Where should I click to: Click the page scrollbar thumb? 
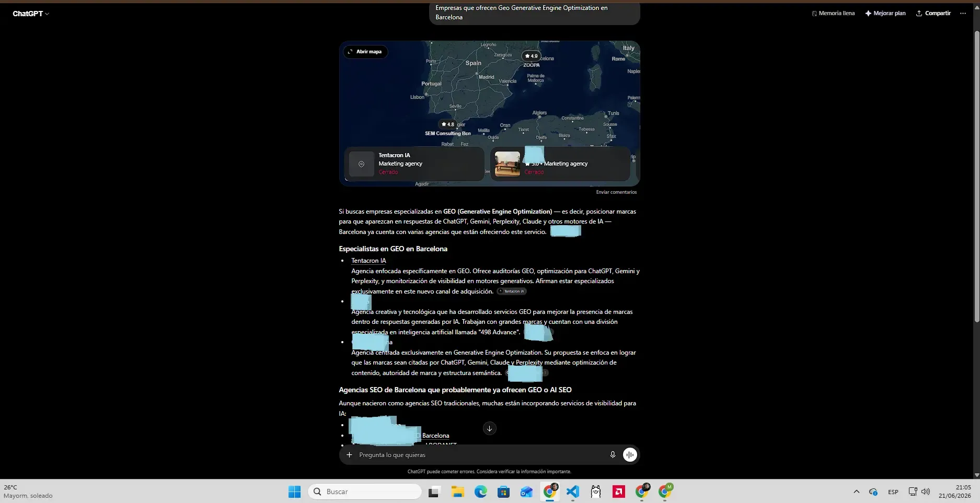tap(977, 176)
